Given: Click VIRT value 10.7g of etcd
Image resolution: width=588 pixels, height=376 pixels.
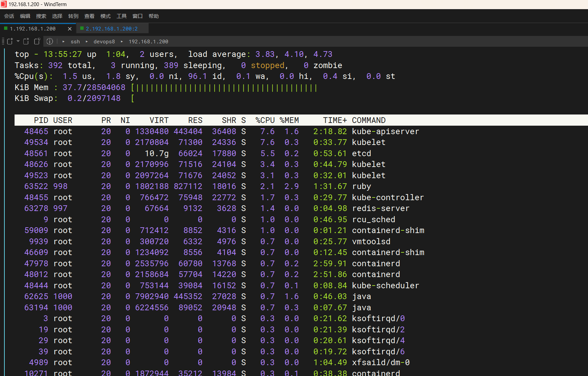Looking at the screenshot, I should pos(157,153).
